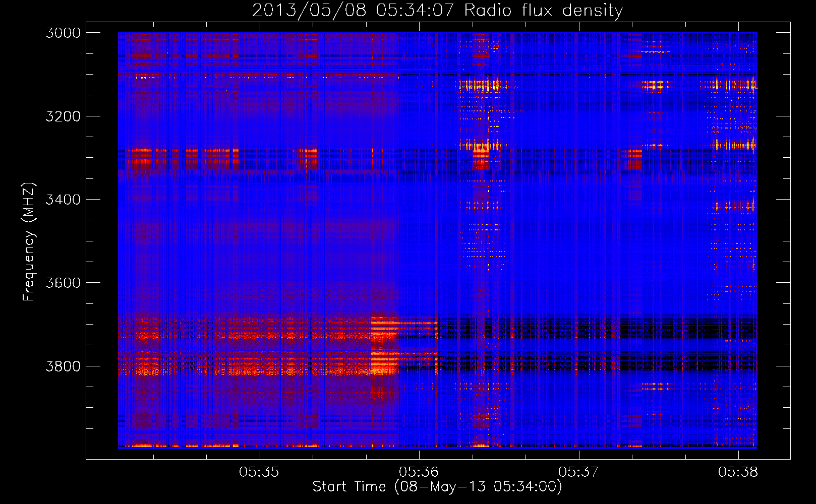The image size is (816, 504).
Task: Click the "Start Time (08-May-13 05:34:00)" x-axis label
Action: 437,487
